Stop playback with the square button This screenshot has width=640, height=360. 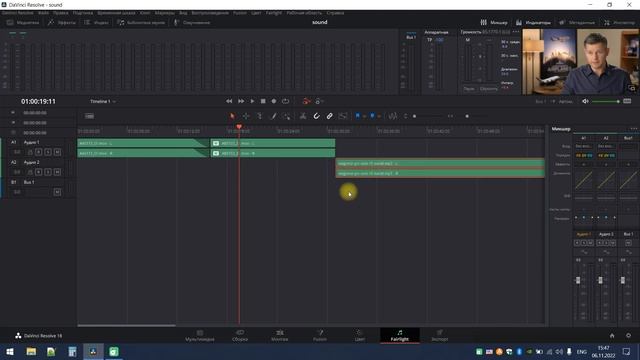[x=263, y=101]
